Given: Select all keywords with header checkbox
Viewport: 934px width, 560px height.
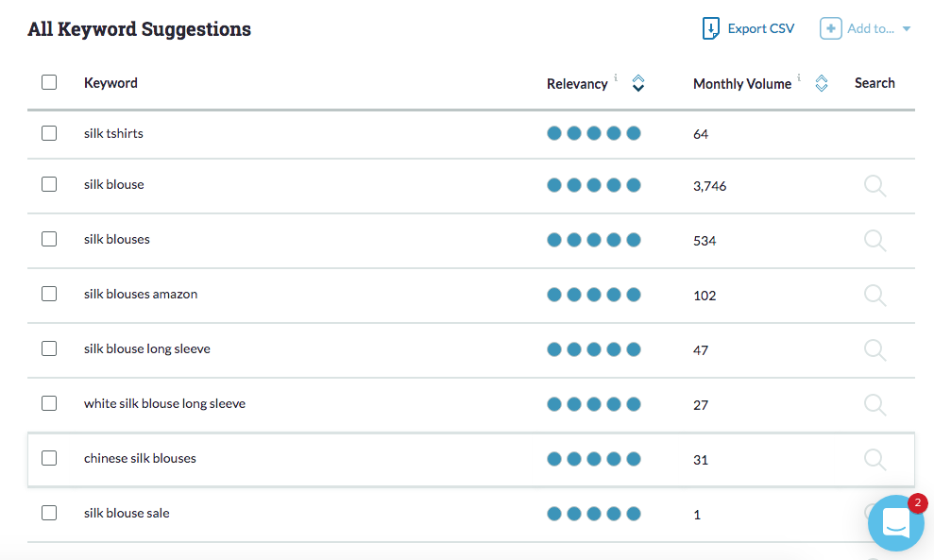Looking at the screenshot, I should tap(49, 82).
